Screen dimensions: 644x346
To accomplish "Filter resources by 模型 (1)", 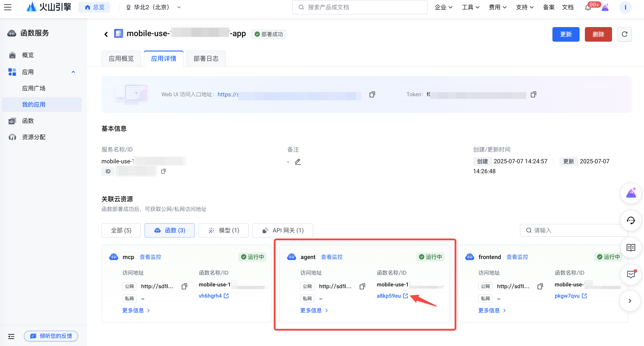I will click(x=223, y=230).
